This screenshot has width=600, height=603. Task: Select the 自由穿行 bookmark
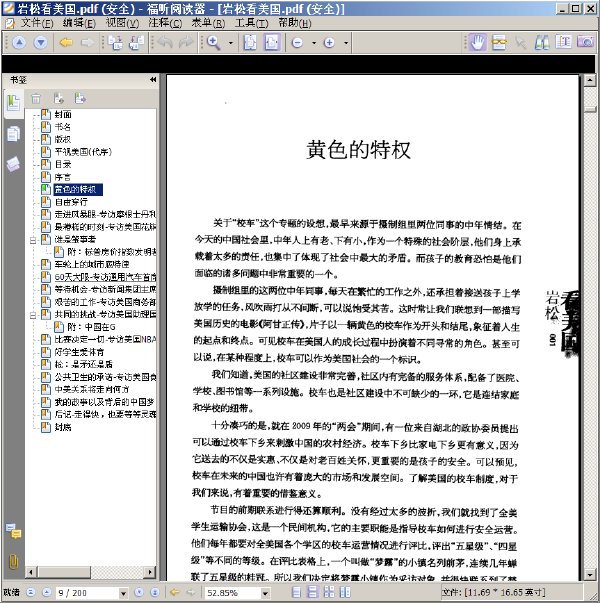(x=71, y=202)
